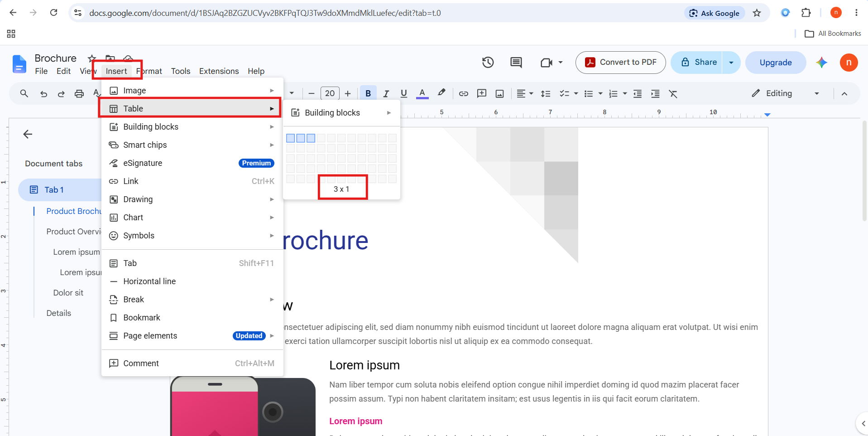The width and height of the screenshot is (868, 436).
Task: Star the Brochure document
Action: coord(92,58)
